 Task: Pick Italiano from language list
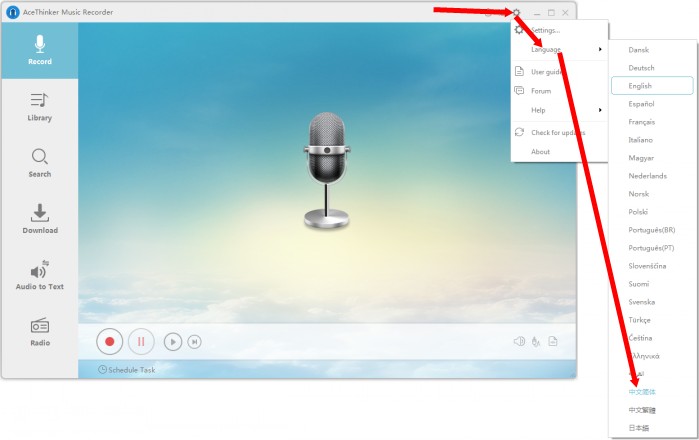640,140
